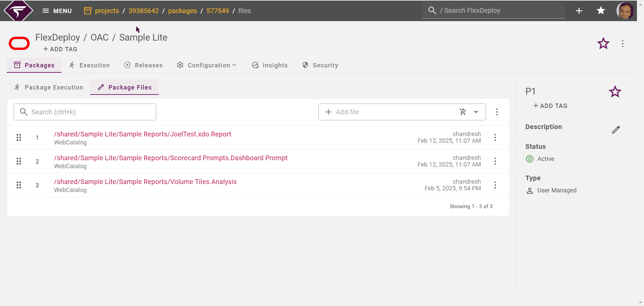Go to the packages breadcrumb link
Image resolution: width=644 pixels, height=306 pixels.
pyautogui.click(x=182, y=11)
